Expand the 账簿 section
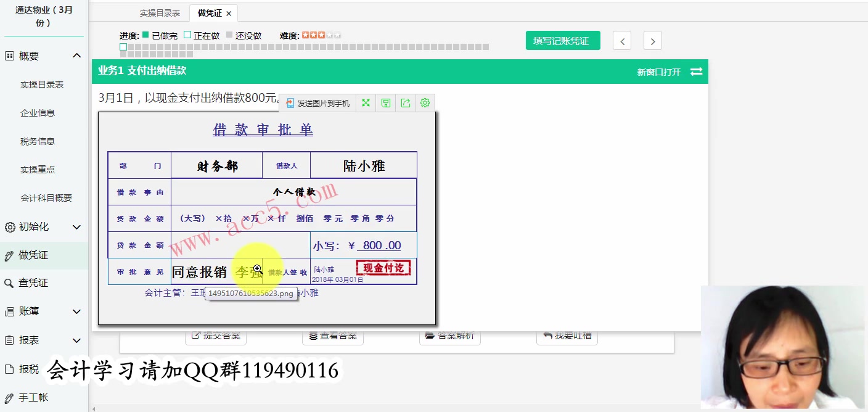The height and width of the screenshot is (412, 868). 76,311
